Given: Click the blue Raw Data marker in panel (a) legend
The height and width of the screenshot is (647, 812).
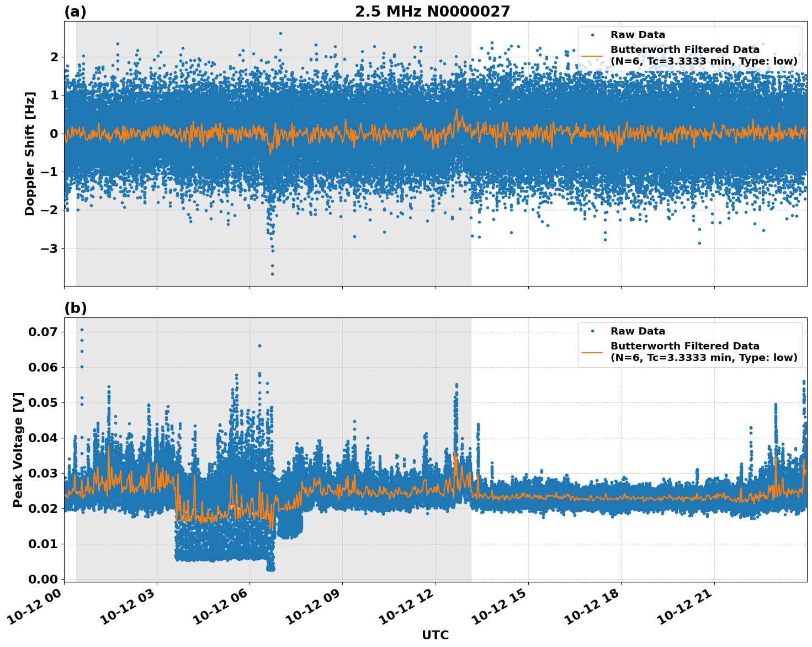Looking at the screenshot, I should click(592, 35).
